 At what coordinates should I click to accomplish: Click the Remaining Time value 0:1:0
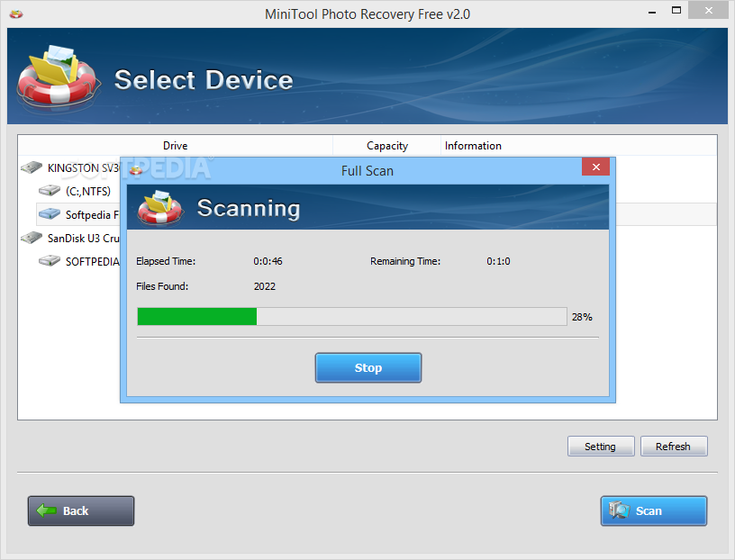click(498, 261)
